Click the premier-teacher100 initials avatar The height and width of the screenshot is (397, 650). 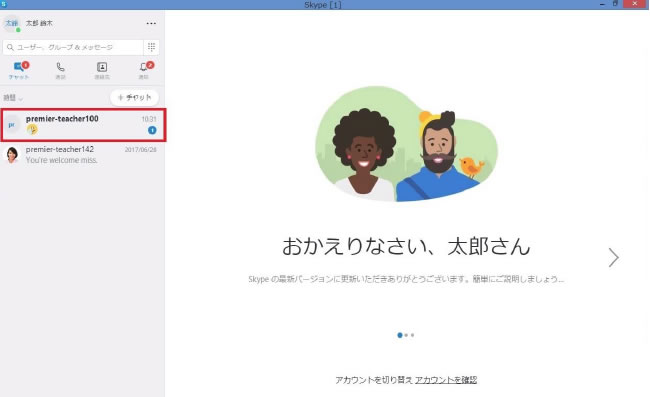(x=12, y=125)
